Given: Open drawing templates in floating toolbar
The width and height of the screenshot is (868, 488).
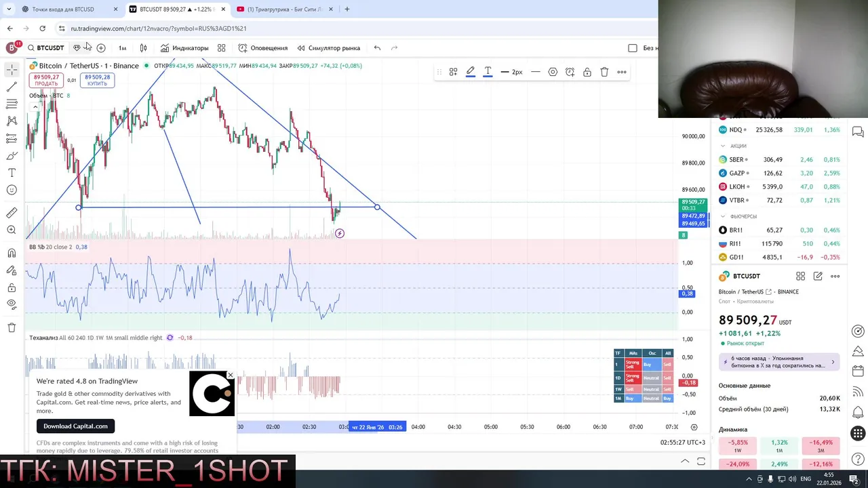Looking at the screenshot, I should coord(453,72).
